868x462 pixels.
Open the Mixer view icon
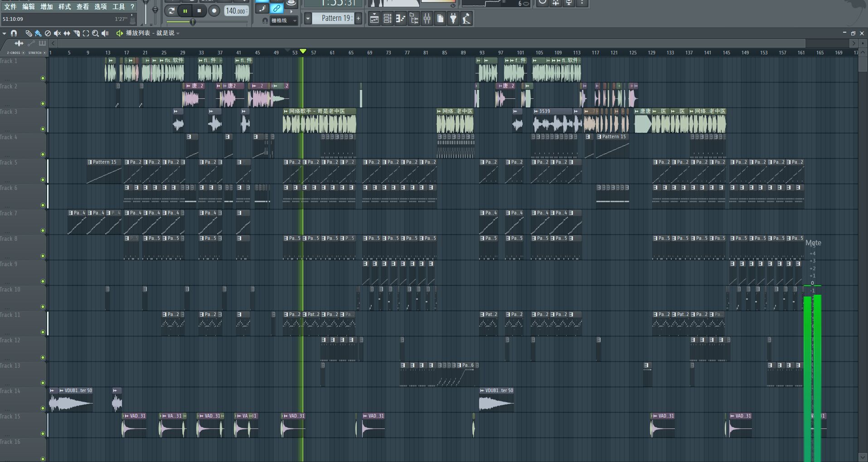(427, 18)
